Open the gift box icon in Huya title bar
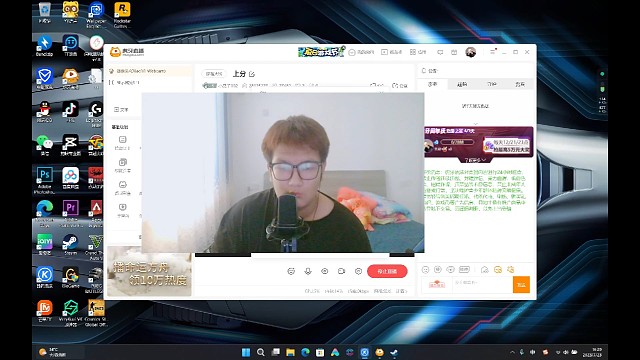The height and width of the screenshot is (360, 640). pos(454,52)
